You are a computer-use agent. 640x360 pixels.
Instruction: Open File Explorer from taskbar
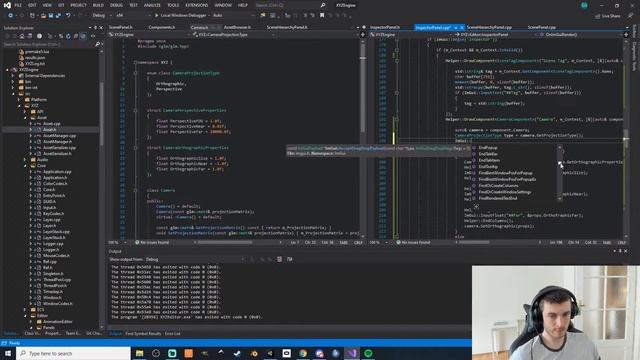tap(140, 353)
